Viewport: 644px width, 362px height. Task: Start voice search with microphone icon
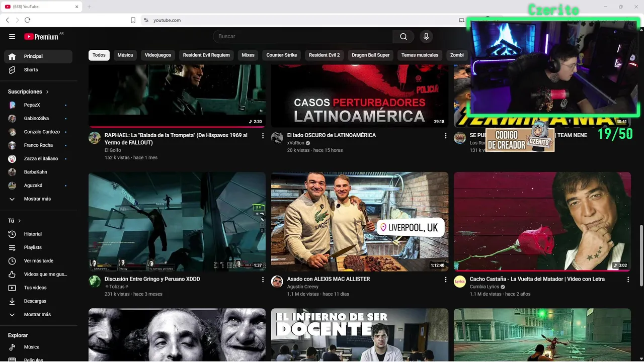[426, 36]
